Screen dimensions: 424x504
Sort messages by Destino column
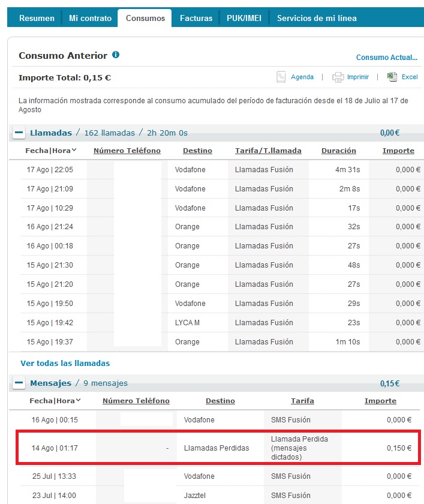coord(220,401)
